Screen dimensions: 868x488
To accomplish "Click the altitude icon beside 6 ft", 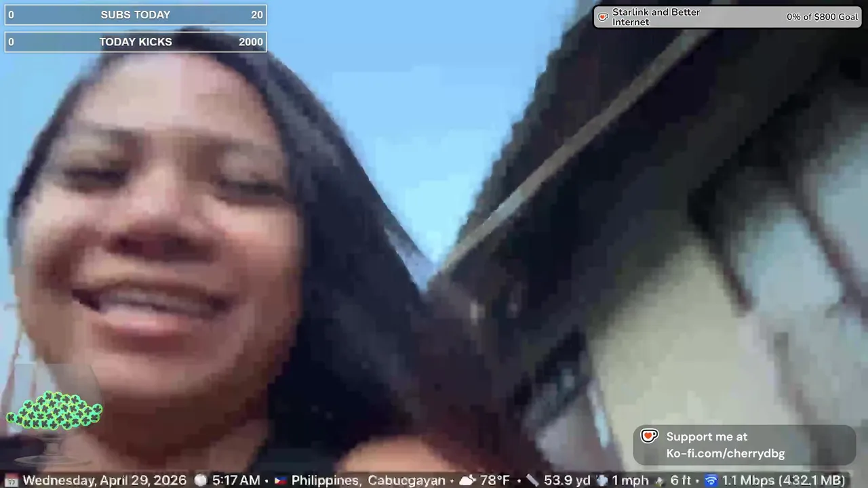I will tap(659, 481).
